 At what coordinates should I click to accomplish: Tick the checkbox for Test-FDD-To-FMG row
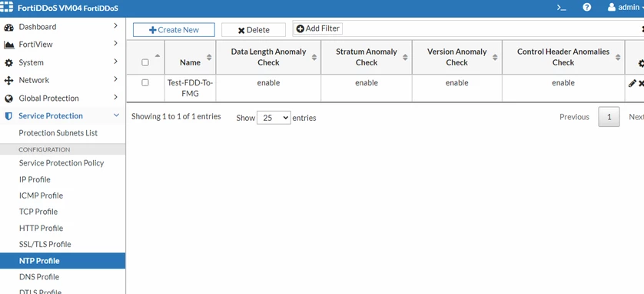tap(145, 82)
